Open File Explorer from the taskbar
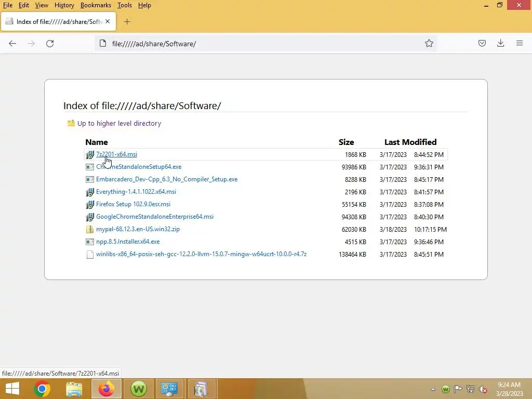 click(x=74, y=389)
